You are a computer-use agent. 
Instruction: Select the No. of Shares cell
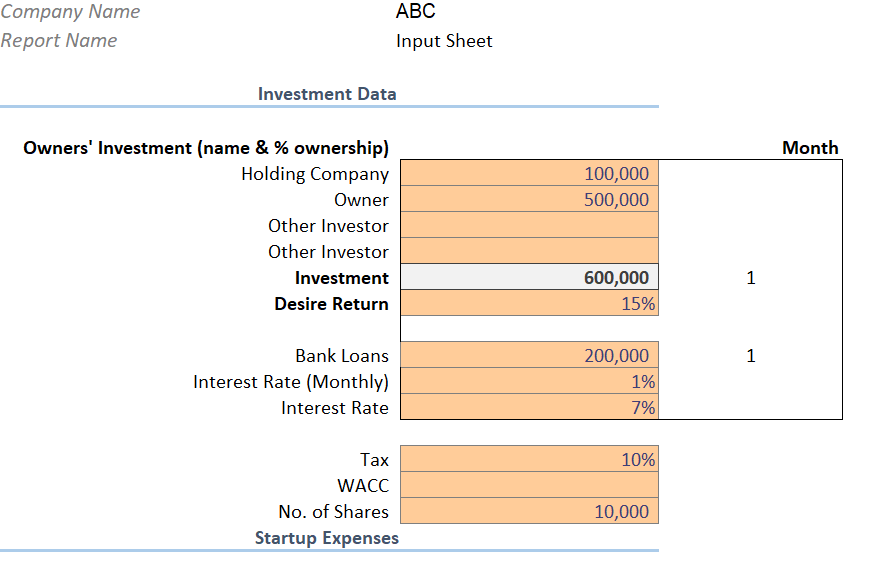pos(529,510)
